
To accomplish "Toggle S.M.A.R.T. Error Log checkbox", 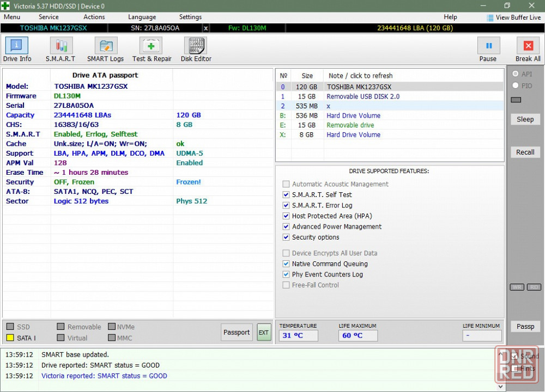I will coord(286,205).
